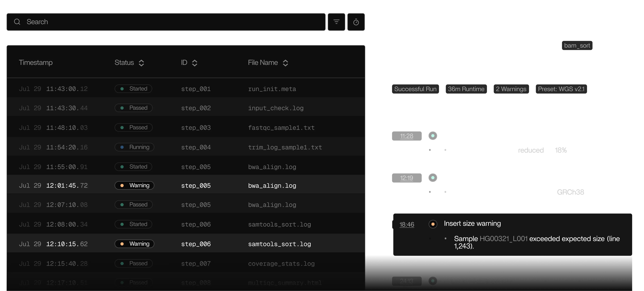Click the Insert size warning title
644x291 pixels.
(472, 223)
